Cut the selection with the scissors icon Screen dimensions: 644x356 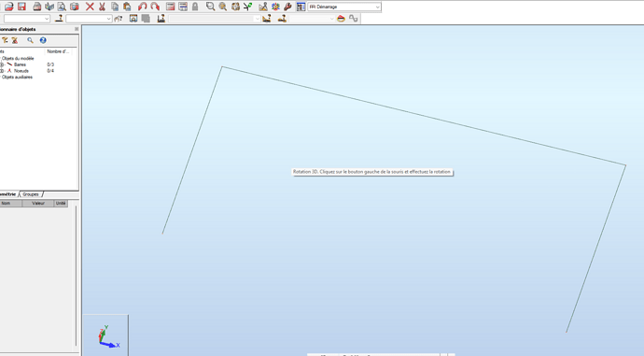[103, 7]
